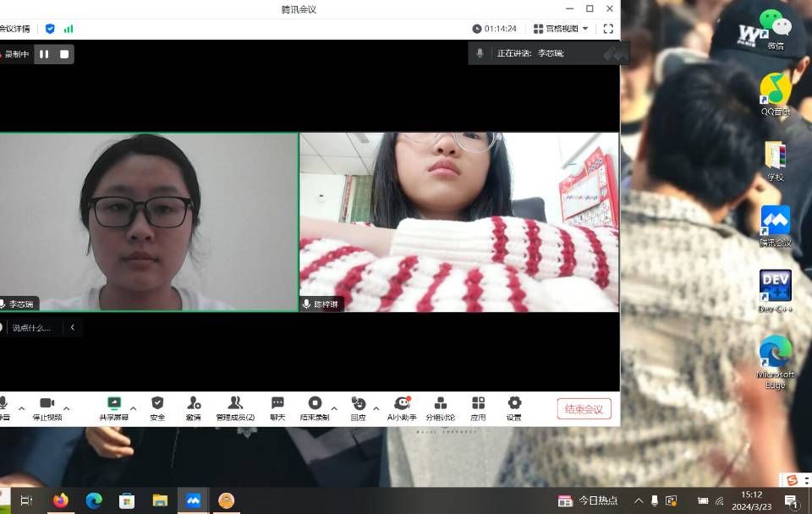The height and width of the screenshot is (514, 812).
Task: Expand options arrow next to Reactions (回应)
Action: coord(376,408)
